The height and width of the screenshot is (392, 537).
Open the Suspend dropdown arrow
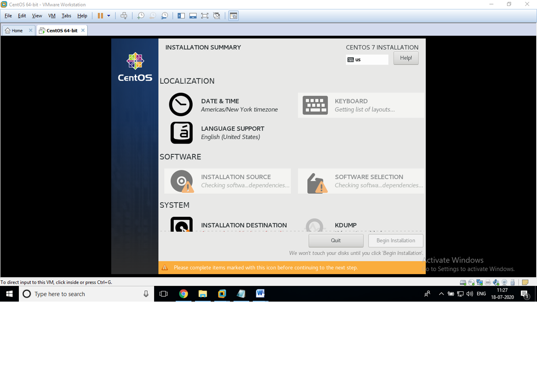pos(109,15)
